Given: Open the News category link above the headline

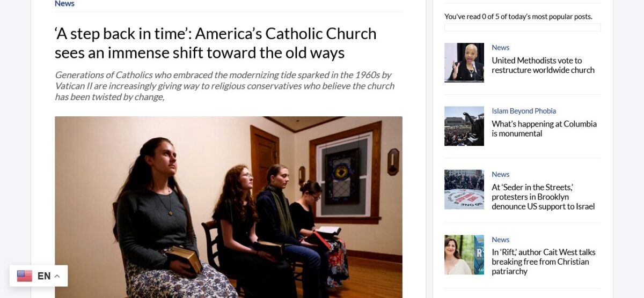Looking at the screenshot, I should tap(64, 4).
